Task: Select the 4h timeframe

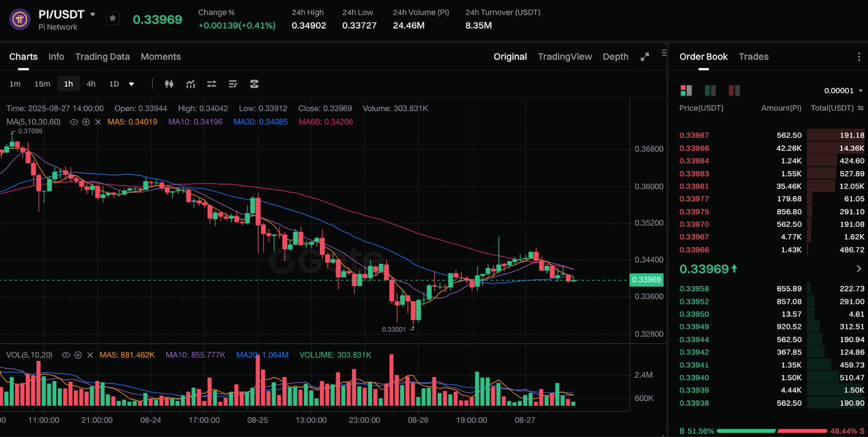Action: 91,84
